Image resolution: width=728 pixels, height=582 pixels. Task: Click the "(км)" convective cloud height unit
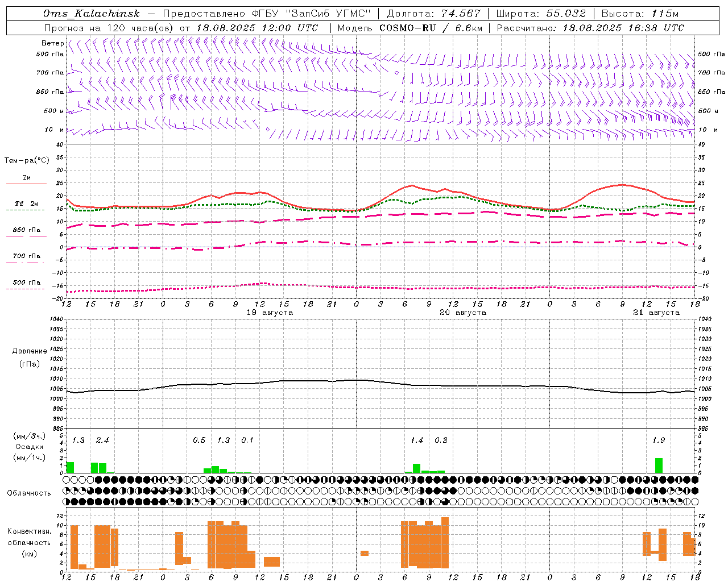[30, 554]
